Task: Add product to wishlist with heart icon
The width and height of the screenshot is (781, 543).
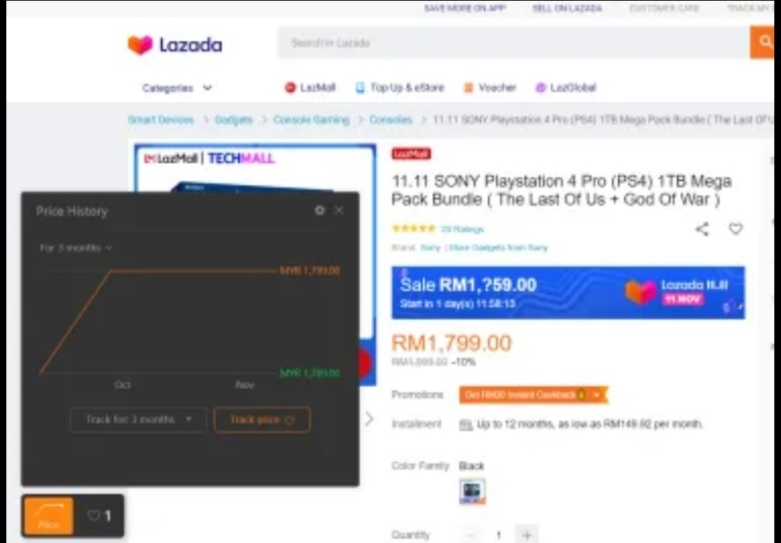Action: pyautogui.click(x=736, y=229)
